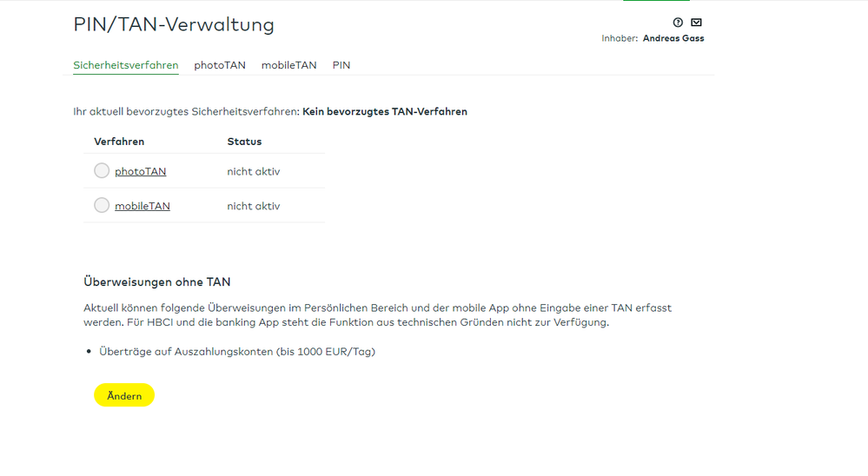Click the mobileTAN row's nicht aktiv status
Image resolution: width=868 pixels, height=476 pixels.
[x=254, y=207]
